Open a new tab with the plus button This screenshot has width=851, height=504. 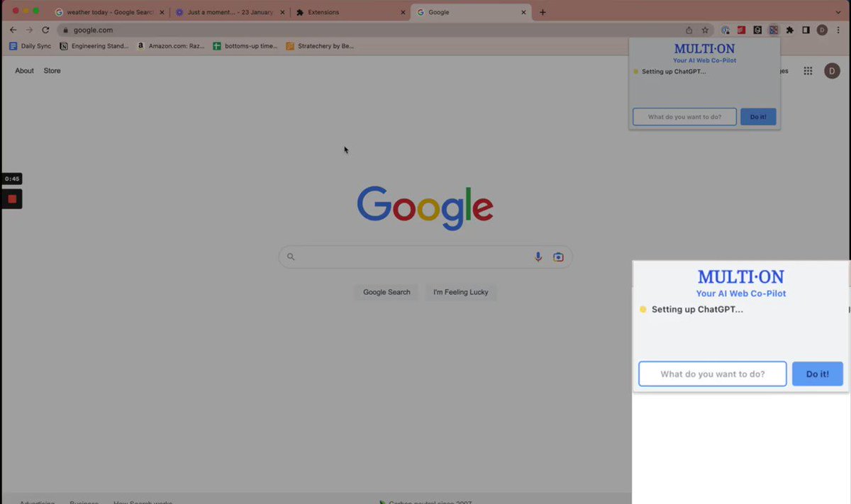543,12
